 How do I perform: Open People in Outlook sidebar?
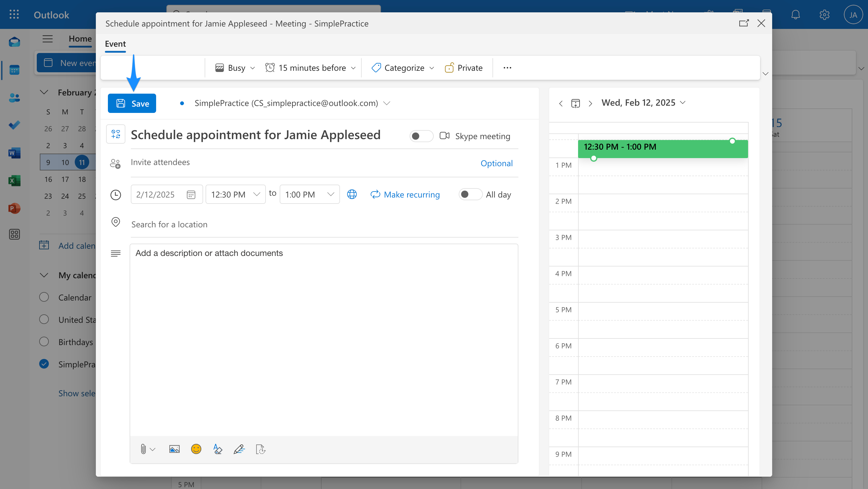pos(14,98)
